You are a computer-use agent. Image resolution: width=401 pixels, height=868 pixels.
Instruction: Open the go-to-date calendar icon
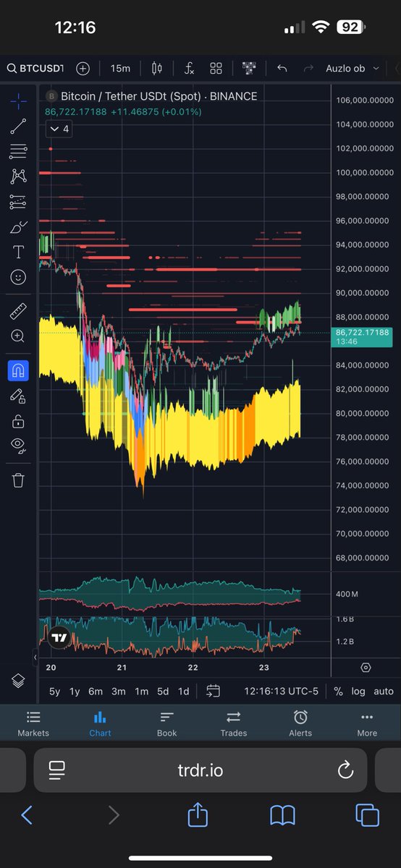[x=213, y=691]
